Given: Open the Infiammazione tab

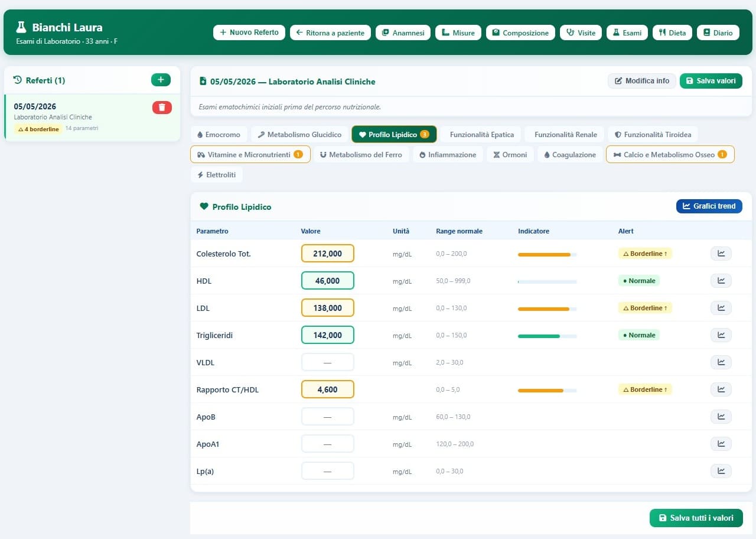Looking at the screenshot, I should (447, 154).
